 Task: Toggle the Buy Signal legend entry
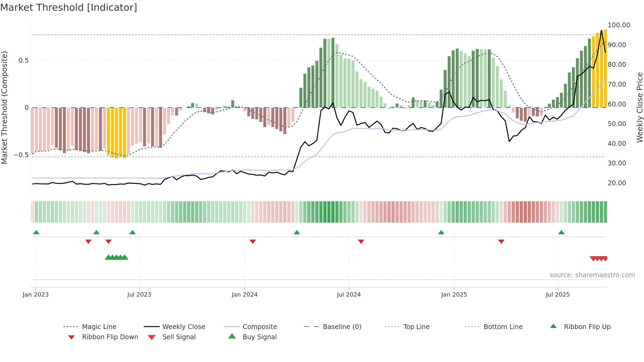click(252, 337)
